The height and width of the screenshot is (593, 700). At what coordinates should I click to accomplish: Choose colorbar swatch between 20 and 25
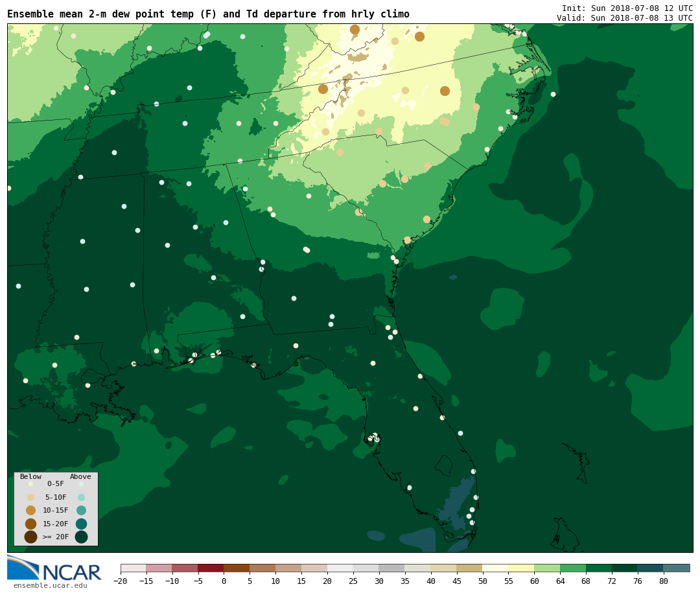coord(341,568)
